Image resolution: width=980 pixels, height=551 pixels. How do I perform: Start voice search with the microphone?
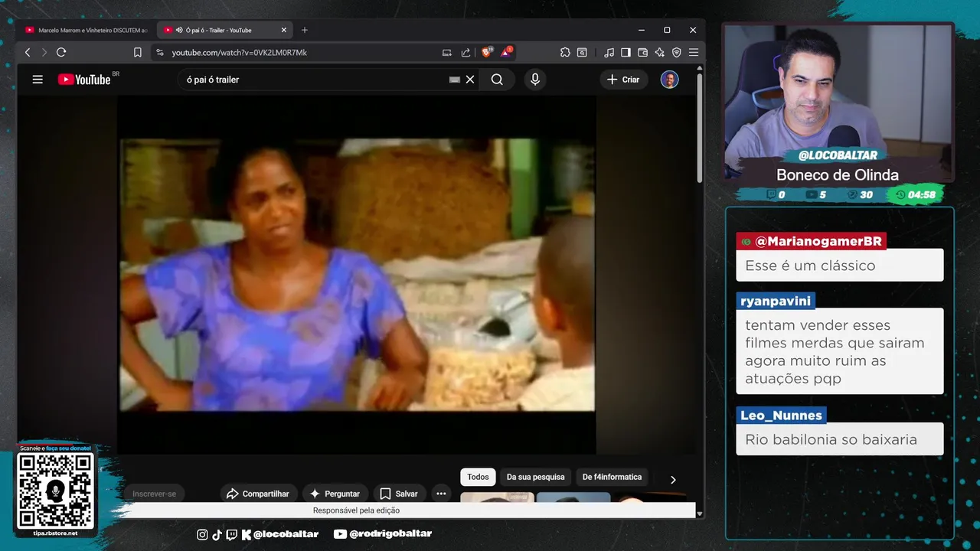535,80
